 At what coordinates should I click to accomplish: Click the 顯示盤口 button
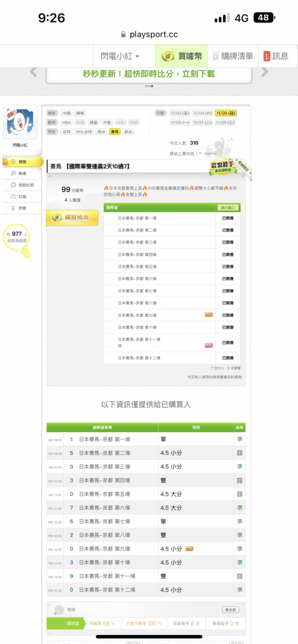pos(228,208)
